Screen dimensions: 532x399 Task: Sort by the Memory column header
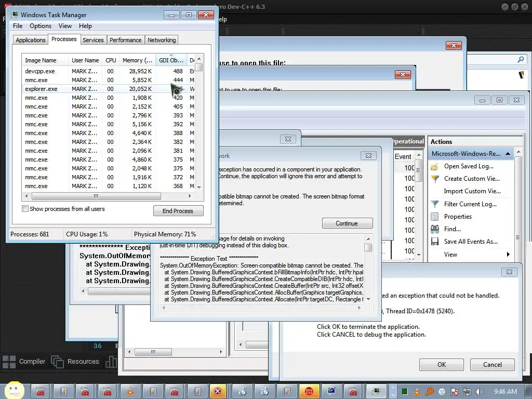(137, 60)
